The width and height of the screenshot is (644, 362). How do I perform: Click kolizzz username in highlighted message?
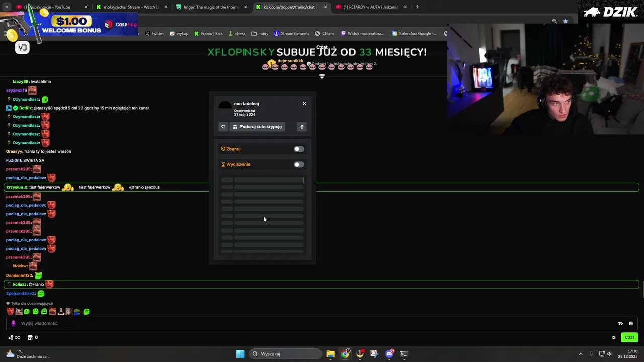[x=20, y=284]
